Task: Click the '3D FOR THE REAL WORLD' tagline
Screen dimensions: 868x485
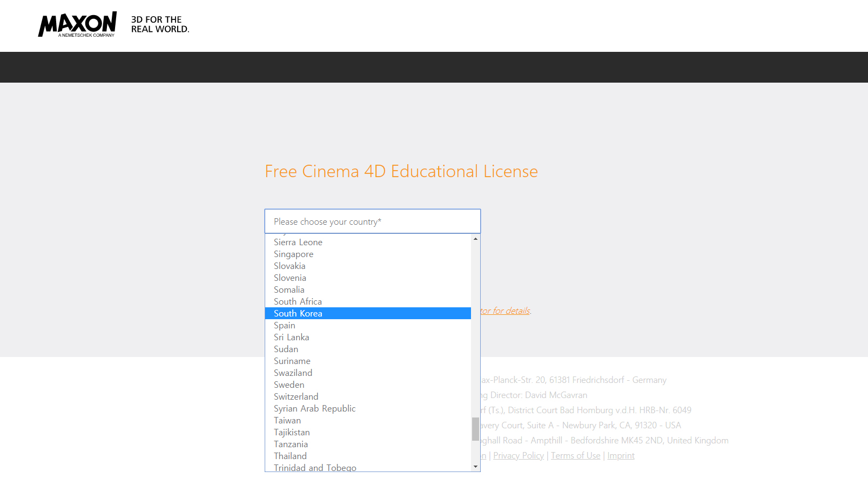Action: [160, 24]
